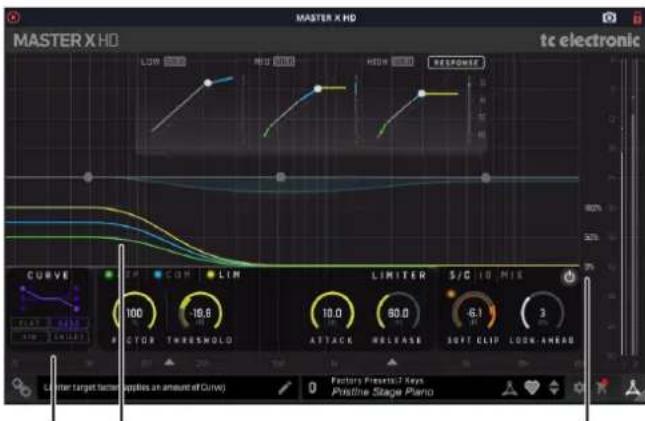Screen dimensions: 645x421
Task: Click the CURVE section heading
Action: click(49, 275)
